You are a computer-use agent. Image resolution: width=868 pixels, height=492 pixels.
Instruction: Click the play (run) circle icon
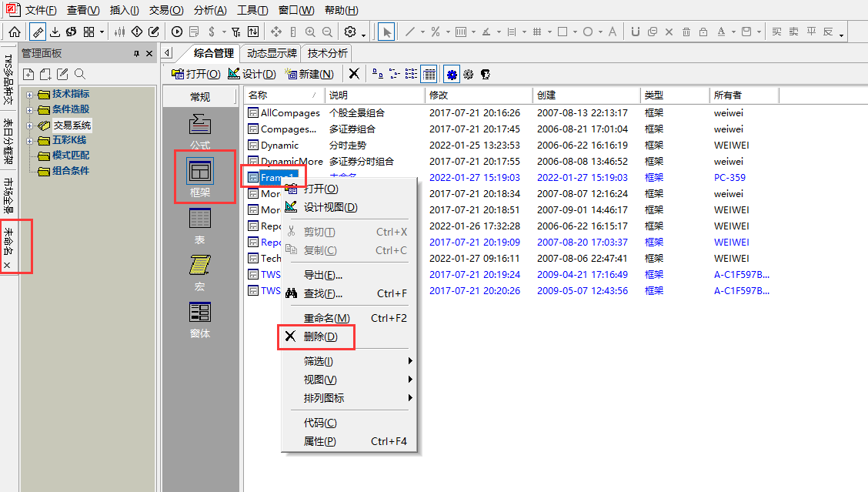point(177,32)
